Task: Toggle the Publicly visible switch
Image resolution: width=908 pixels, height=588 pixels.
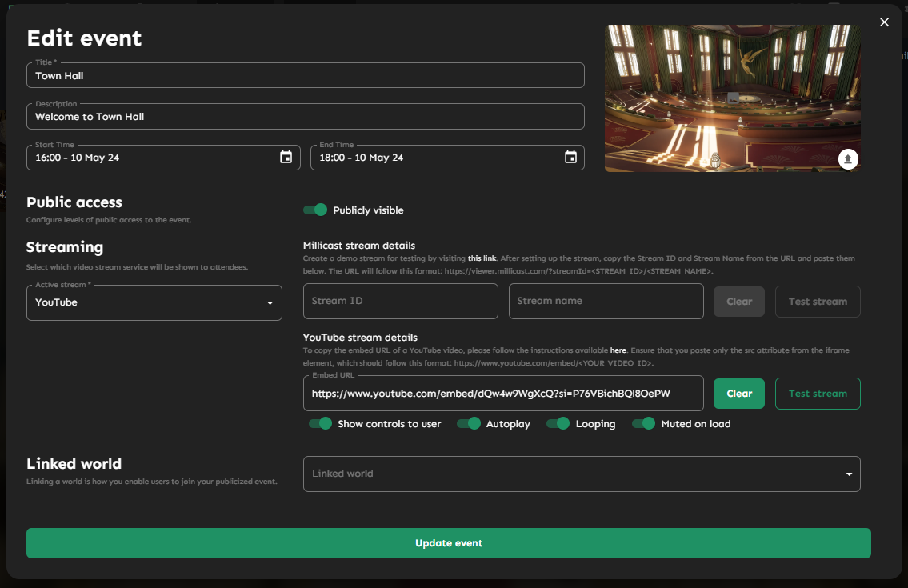Action: tap(315, 210)
